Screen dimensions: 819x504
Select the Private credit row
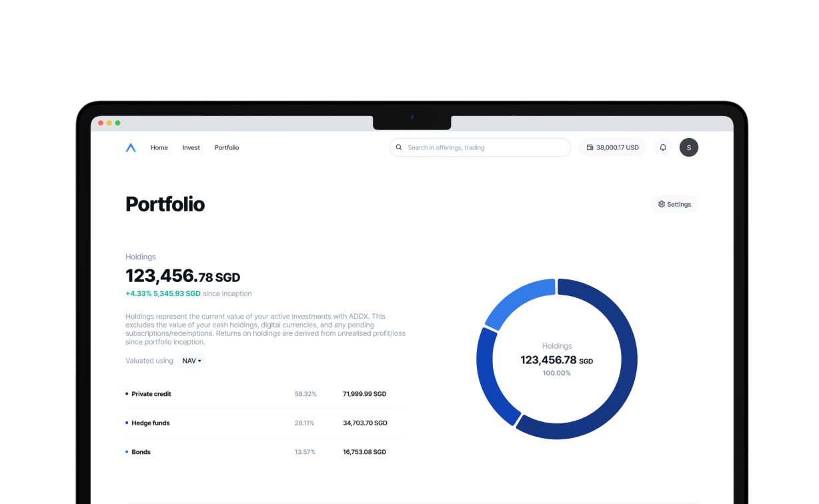point(267,394)
